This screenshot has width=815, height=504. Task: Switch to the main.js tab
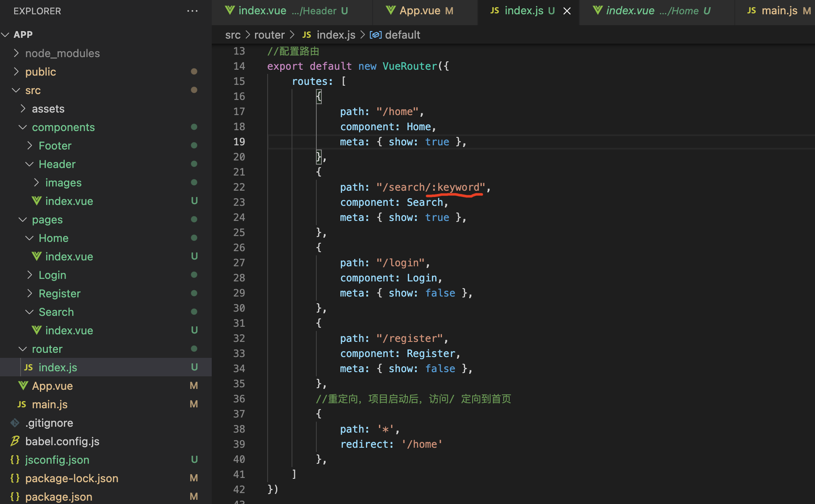tap(779, 11)
